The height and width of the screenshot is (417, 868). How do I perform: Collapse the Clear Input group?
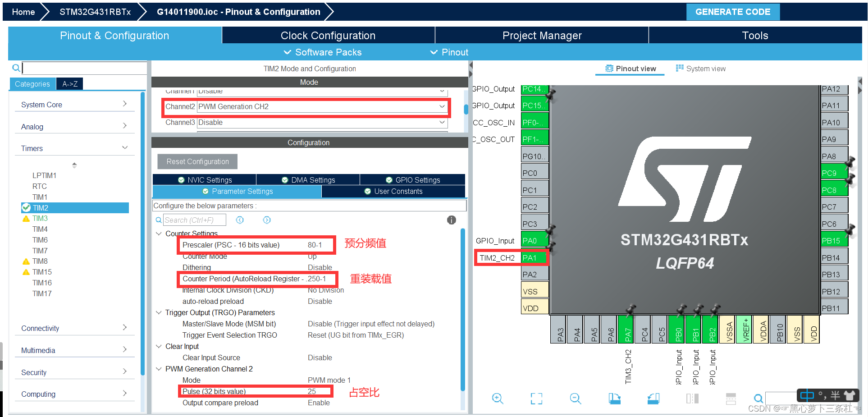[x=159, y=346]
